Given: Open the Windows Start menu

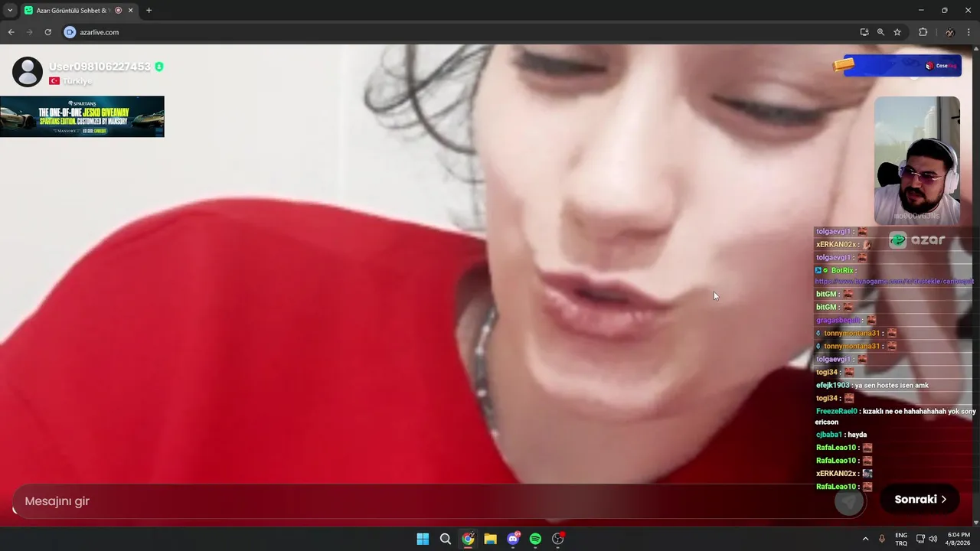Looking at the screenshot, I should point(423,539).
